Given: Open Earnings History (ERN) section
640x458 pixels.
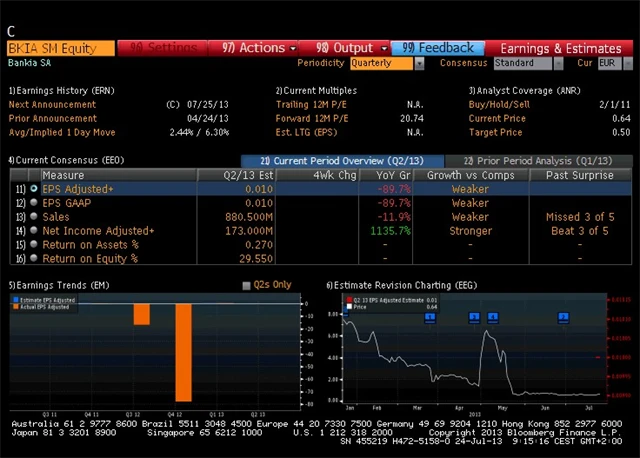Looking at the screenshot, I should [62, 91].
